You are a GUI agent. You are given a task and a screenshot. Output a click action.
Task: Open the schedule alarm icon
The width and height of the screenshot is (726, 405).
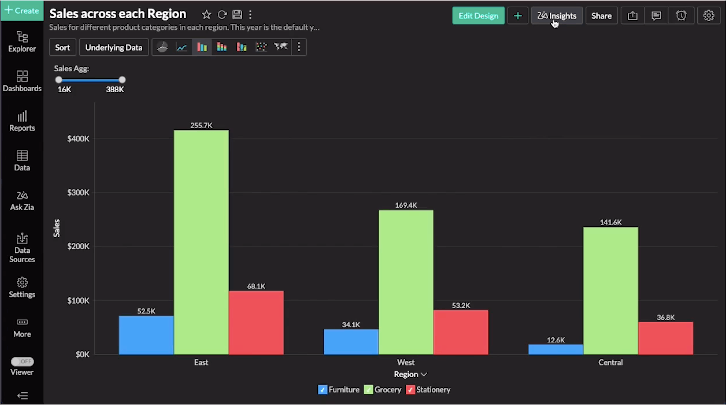[681, 16]
